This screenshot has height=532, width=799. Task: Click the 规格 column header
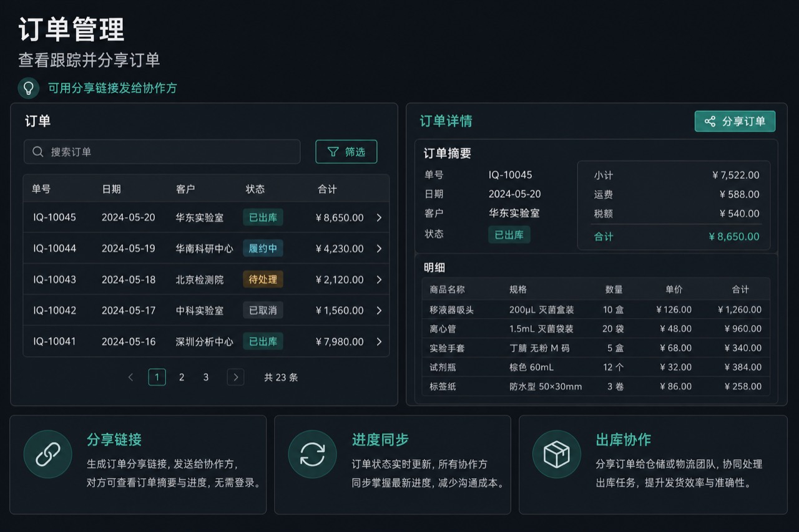coord(518,289)
